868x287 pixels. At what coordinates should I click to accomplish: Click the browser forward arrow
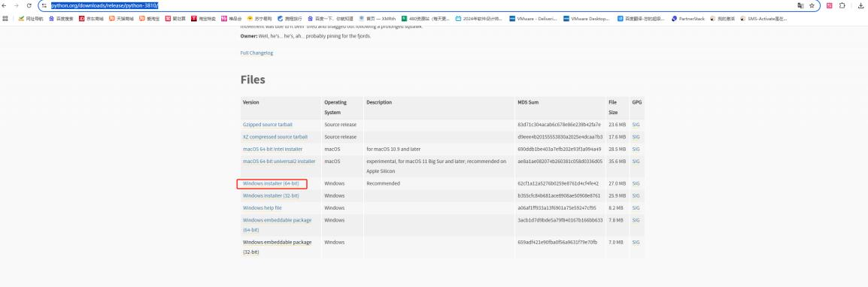pyautogui.click(x=16, y=5)
